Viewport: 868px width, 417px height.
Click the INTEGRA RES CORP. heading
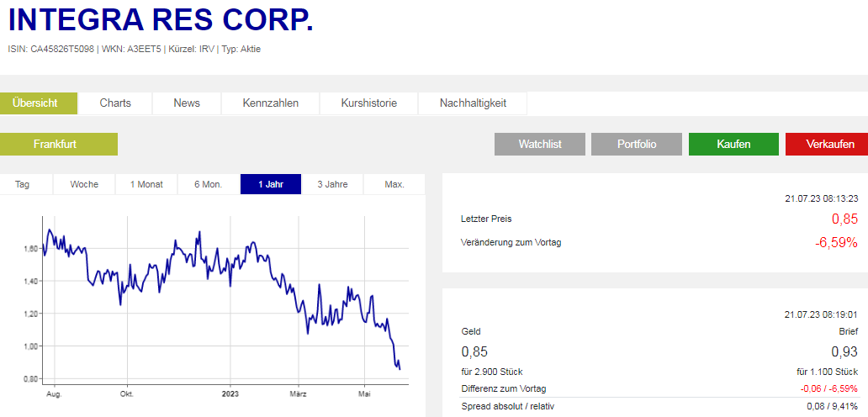[x=161, y=19]
